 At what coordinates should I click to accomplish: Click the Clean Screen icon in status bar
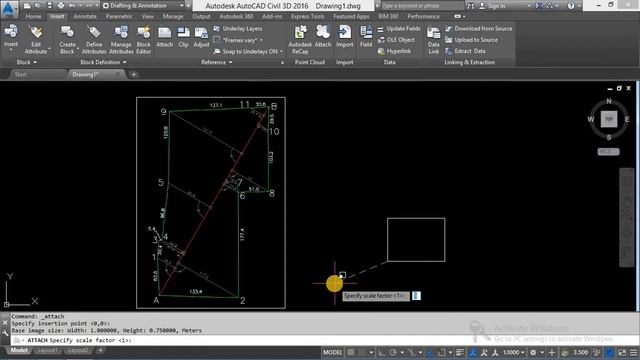tap(622, 352)
